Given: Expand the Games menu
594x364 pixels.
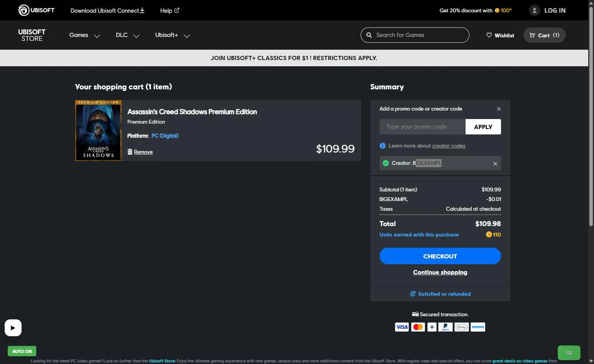Looking at the screenshot, I should click(84, 35).
